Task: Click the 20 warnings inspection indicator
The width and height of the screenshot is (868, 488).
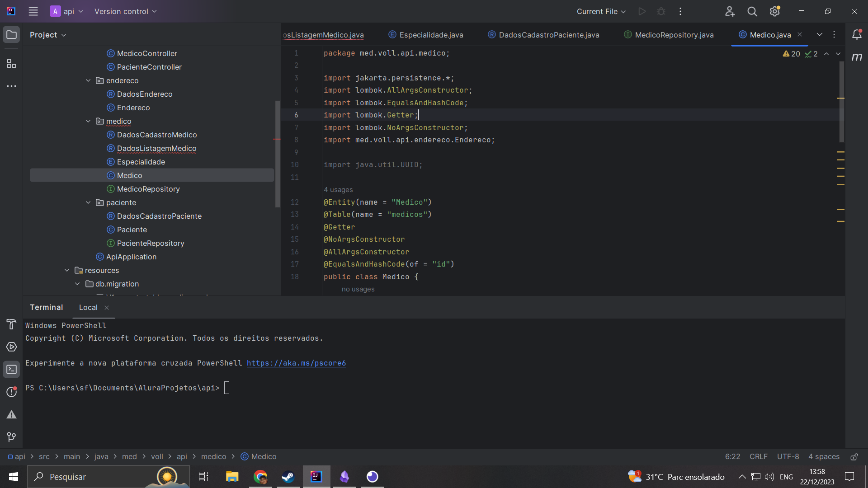Action: (791, 54)
